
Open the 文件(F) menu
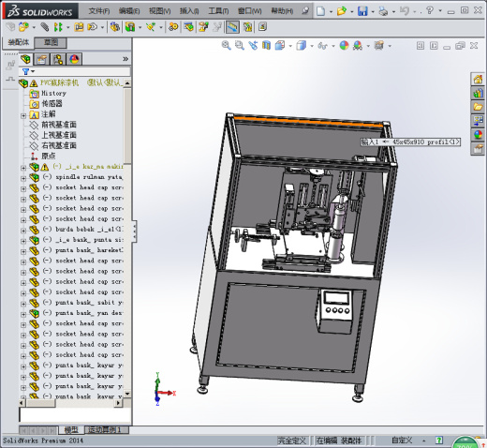click(x=99, y=11)
